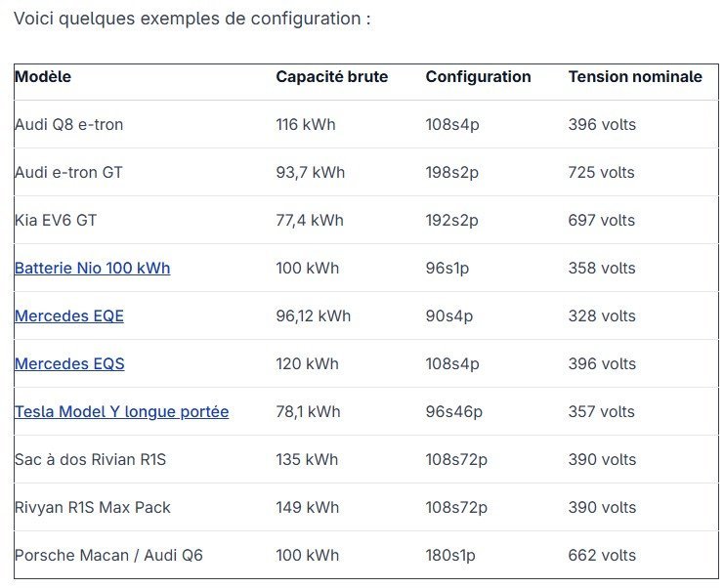Click the Porsche Macan / Audi Q6 cell
Screen dimensions: 724x588
(x=108, y=555)
